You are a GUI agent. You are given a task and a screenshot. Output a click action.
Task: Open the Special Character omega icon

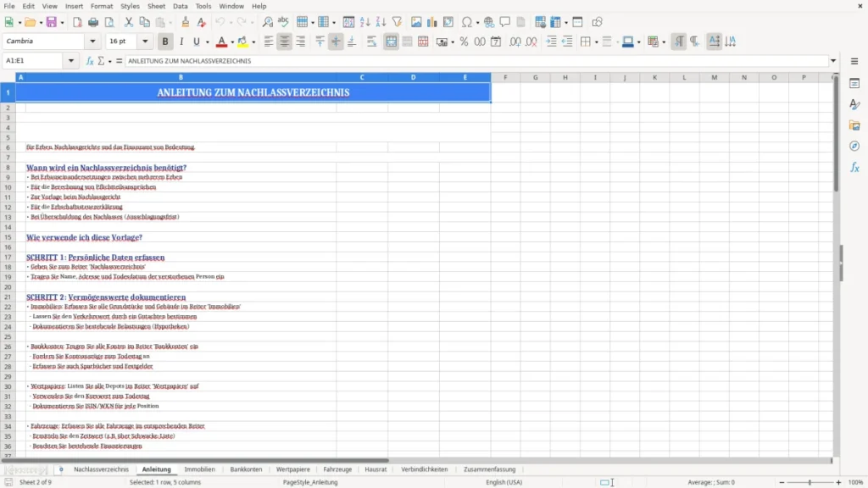point(467,22)
